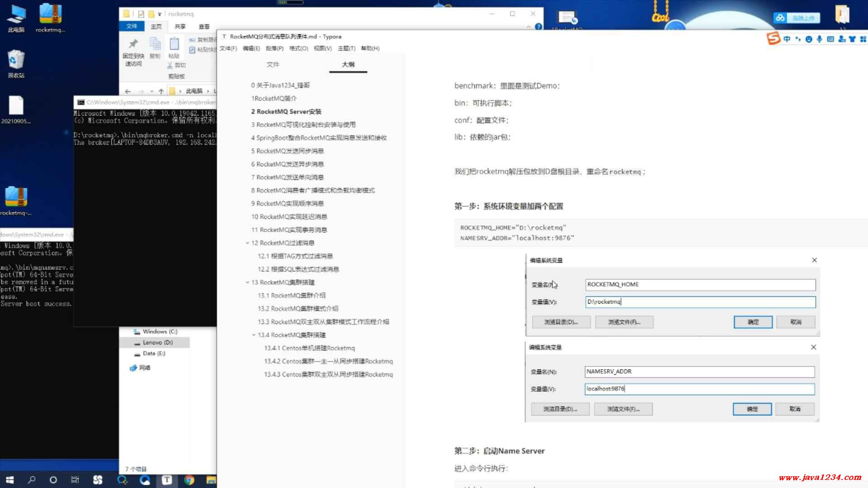This screenshot has height=488, width=868.
Task: Go back with Explorer's back arrow
Action: [x=127, y=91]
